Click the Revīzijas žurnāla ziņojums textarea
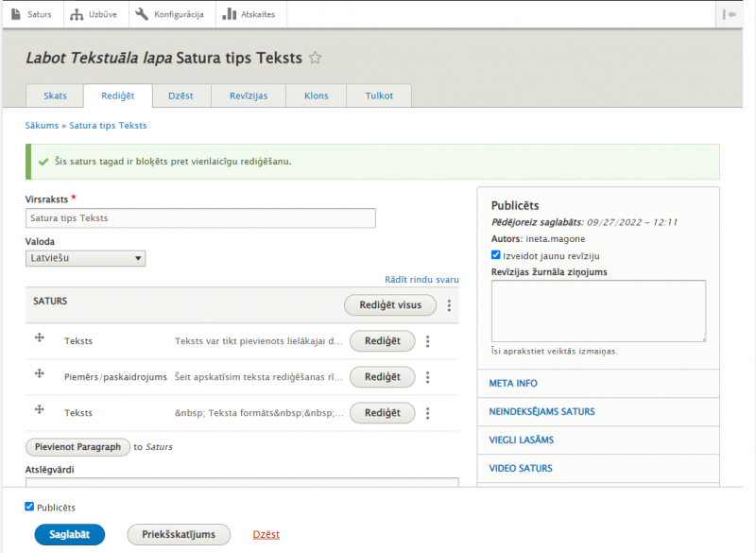 pyautogui.click(x=598, y=311)
